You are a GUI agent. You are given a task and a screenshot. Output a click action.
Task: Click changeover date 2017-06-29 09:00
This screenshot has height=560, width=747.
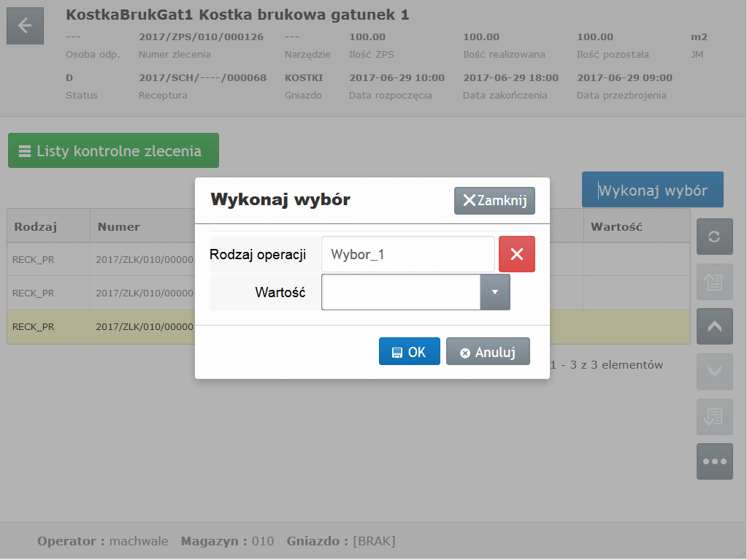coord(624,77)
